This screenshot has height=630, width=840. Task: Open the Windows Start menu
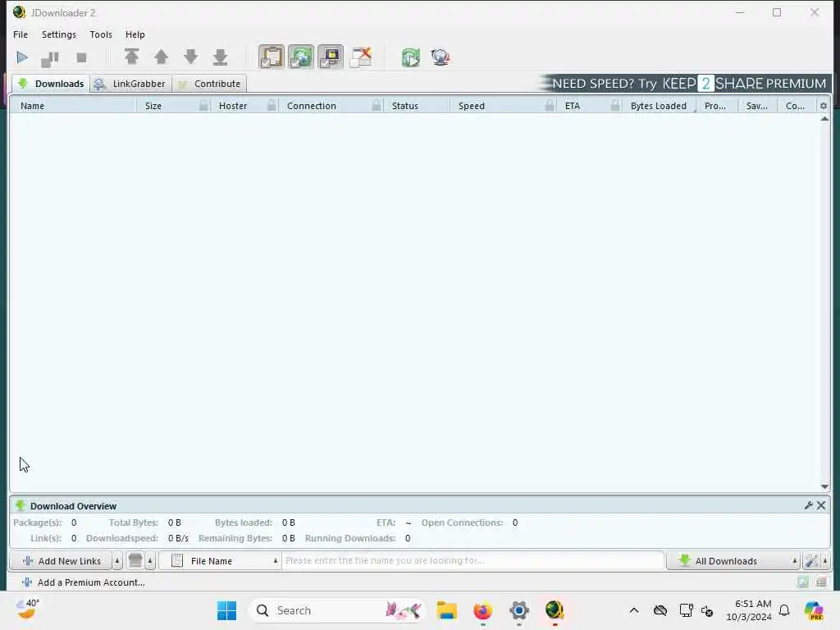pos(226,610)
